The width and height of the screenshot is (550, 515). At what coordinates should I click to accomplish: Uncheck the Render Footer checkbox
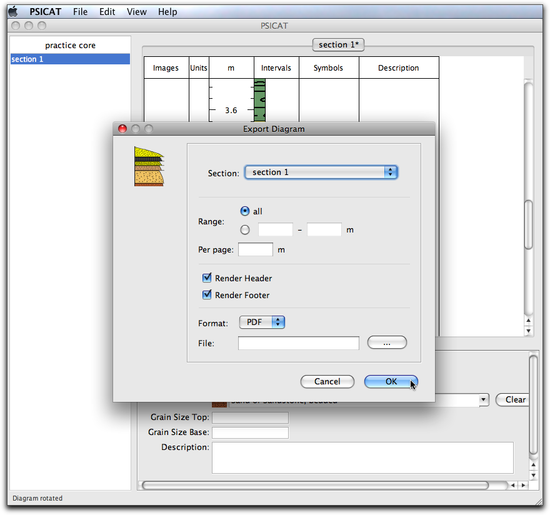207,294
